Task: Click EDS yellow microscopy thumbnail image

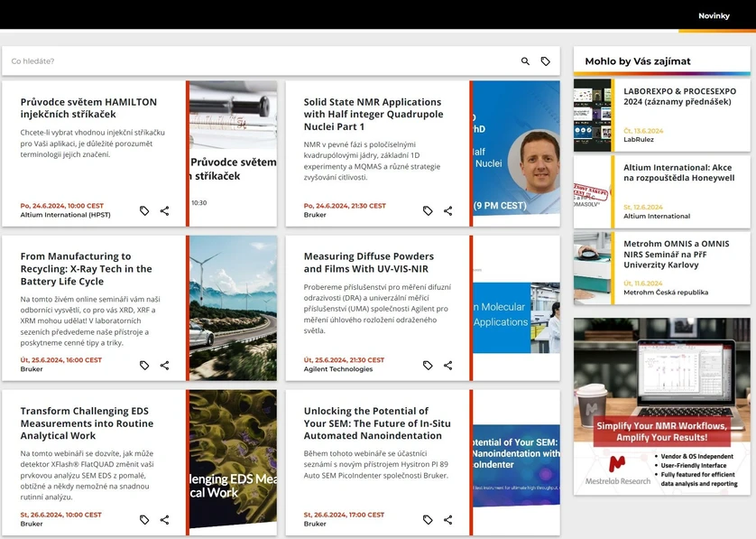Action: [234, 462]
